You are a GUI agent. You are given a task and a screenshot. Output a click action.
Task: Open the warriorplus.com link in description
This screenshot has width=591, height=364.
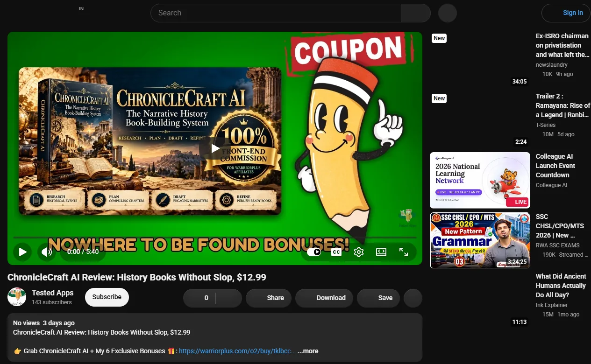(x=237, y=351)
